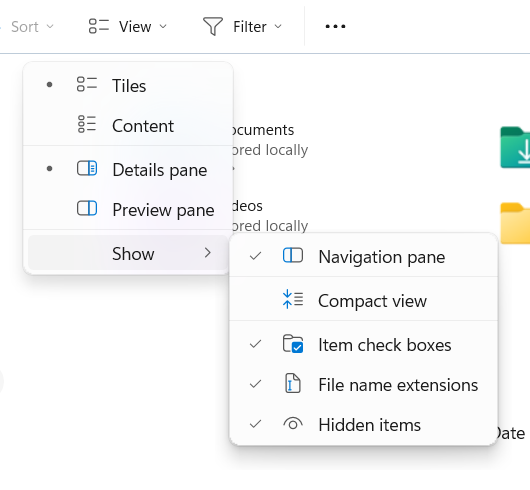Open the Filter dropdown menu
This screenshot has width=530, height=490.
click(x=242, y=26)
